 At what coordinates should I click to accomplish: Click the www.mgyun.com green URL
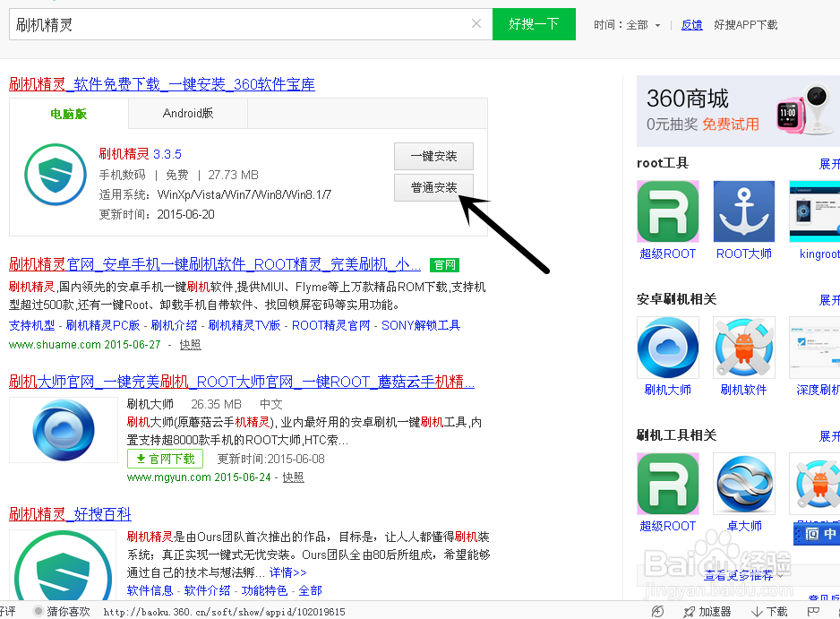(168, 477)
